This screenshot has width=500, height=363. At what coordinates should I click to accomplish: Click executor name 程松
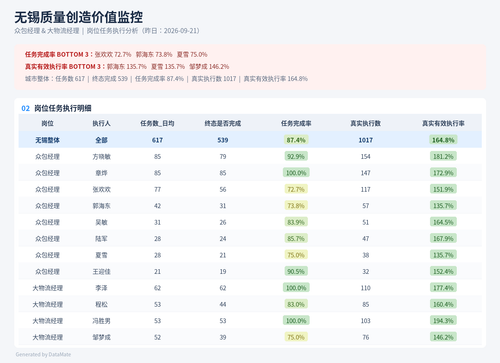pos(101,304)
